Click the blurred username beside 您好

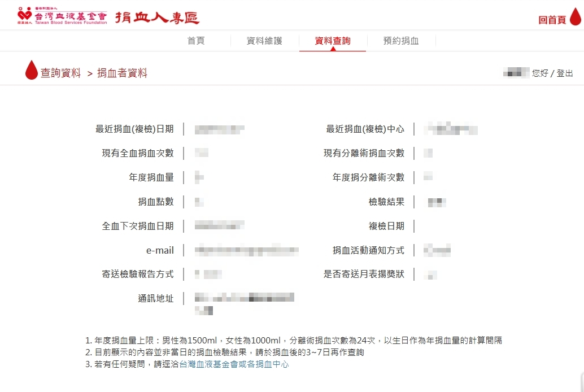[x=516, y=73]
